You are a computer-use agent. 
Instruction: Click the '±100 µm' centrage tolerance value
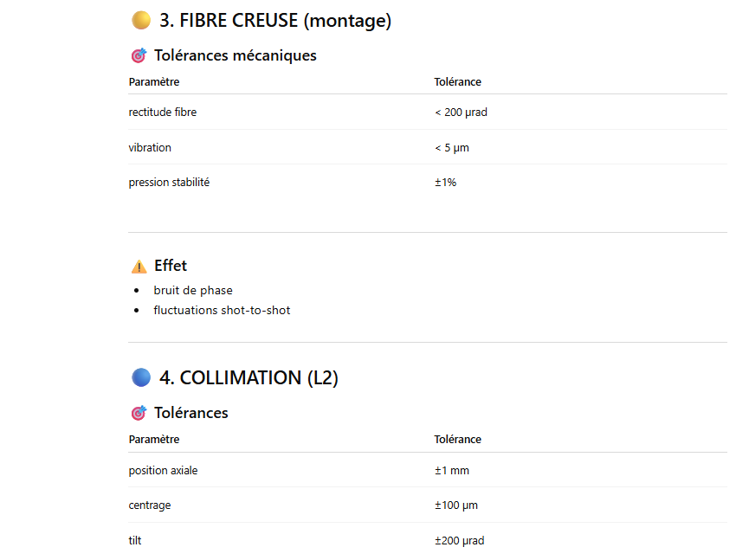[455, 505]
